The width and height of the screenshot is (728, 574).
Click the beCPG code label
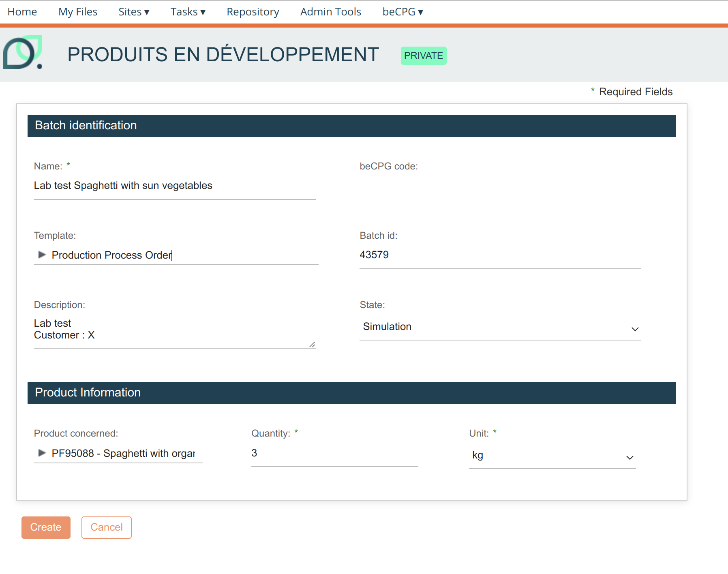[x=389, y=166]
